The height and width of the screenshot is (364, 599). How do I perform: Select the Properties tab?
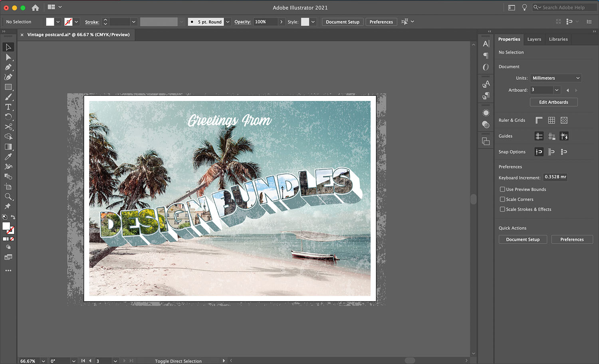(509, 39)
